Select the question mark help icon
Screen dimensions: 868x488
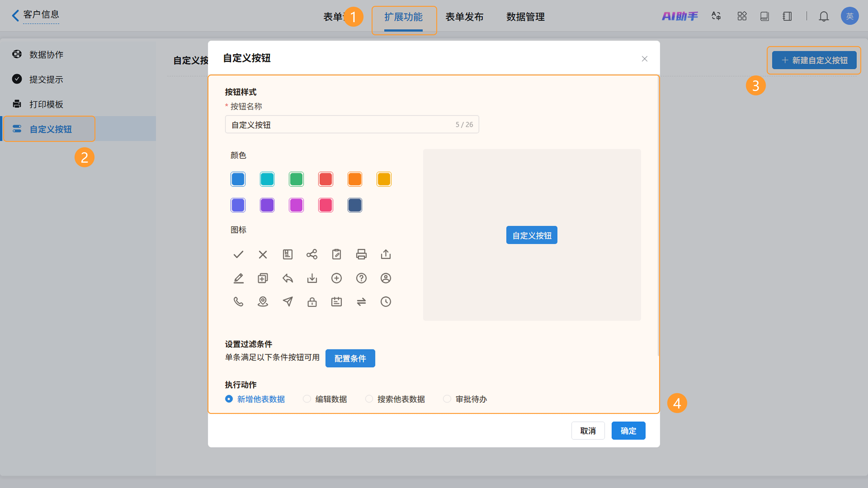pyautogui.click(x=361, y=278)
